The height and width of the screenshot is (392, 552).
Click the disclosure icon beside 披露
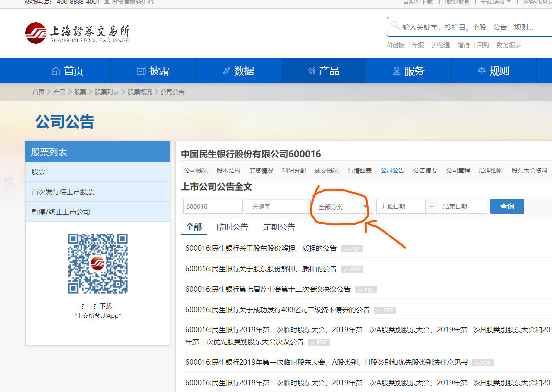(141, 71)
